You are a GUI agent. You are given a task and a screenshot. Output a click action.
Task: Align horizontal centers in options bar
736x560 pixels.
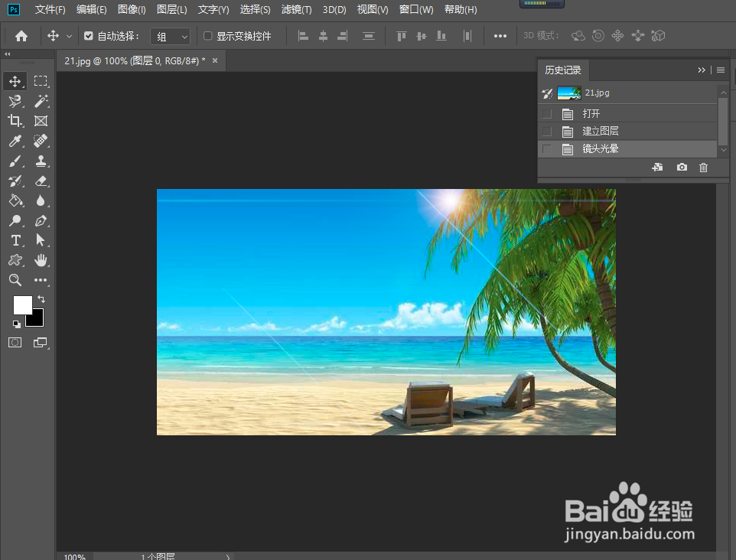click(x=323, y=36)
